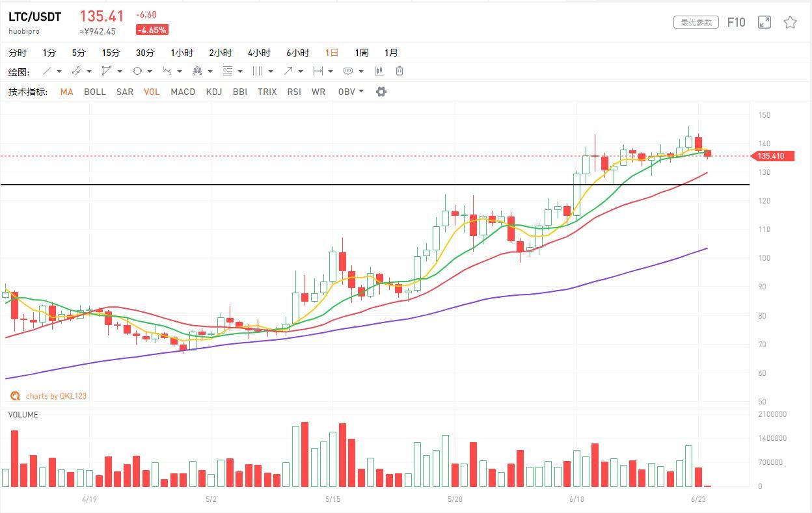Viewport: 812px width, 513px height.
Task: Switch to 30分 timeframe
Action: click(x=145, y=53)
